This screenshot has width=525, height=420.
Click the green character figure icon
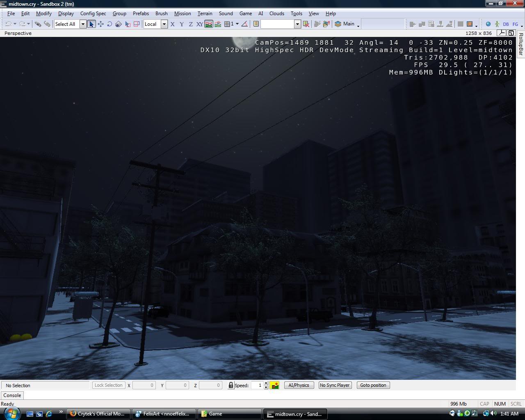497,24
